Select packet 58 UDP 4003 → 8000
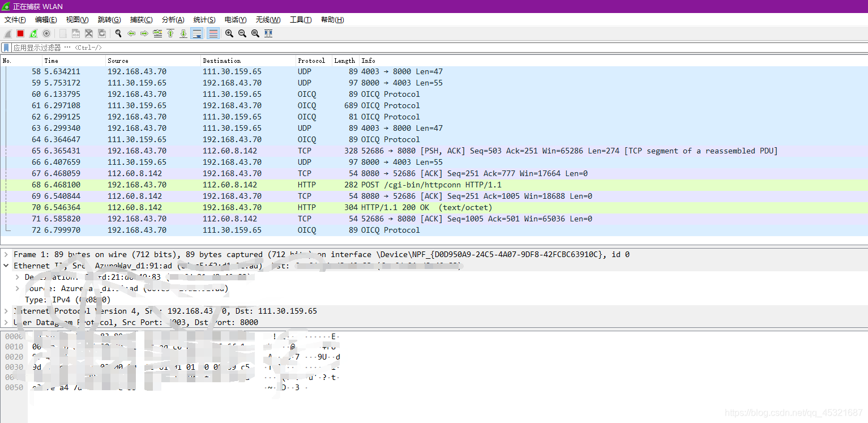 coord(434,72)
